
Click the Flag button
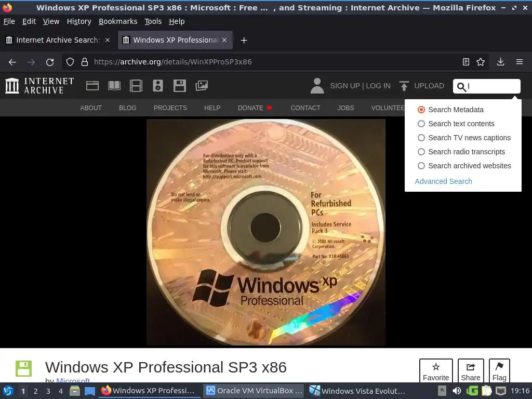499,370
